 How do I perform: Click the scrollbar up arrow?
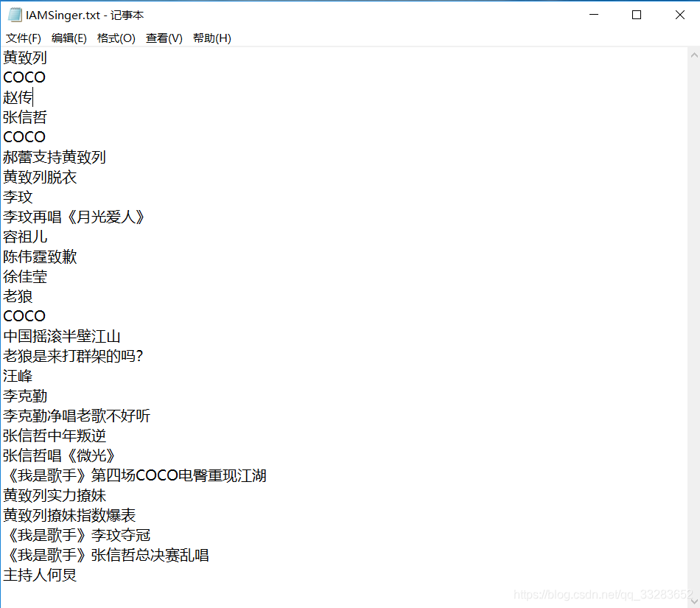[x=694, y=55]
